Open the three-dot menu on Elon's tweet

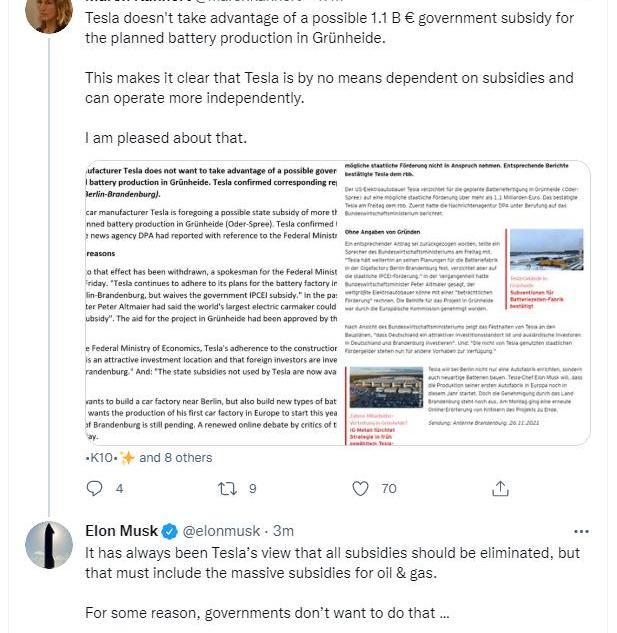click(581, 531)
